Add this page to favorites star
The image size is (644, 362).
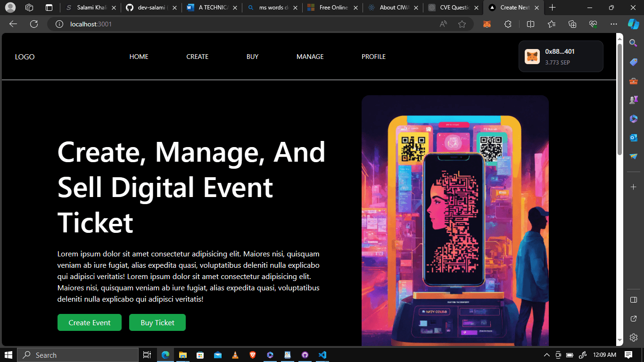462,24
